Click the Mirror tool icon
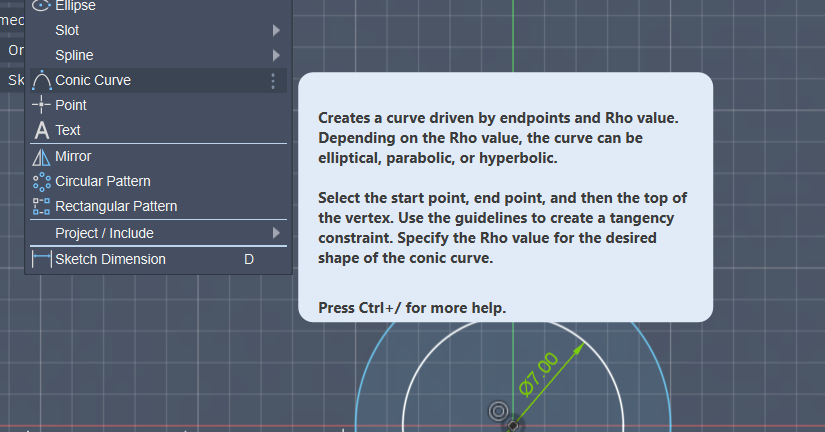 [41, 156]
